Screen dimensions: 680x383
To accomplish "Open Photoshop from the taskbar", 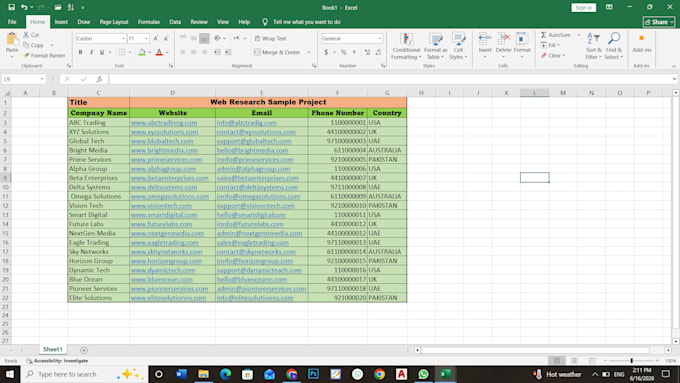I will [314, 374].
